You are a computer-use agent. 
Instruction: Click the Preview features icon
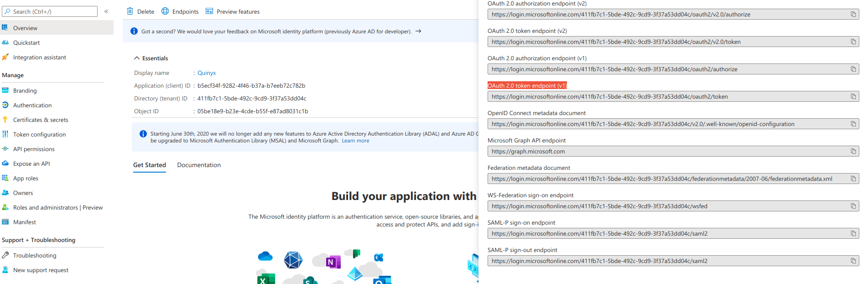[x=209, y=11]
